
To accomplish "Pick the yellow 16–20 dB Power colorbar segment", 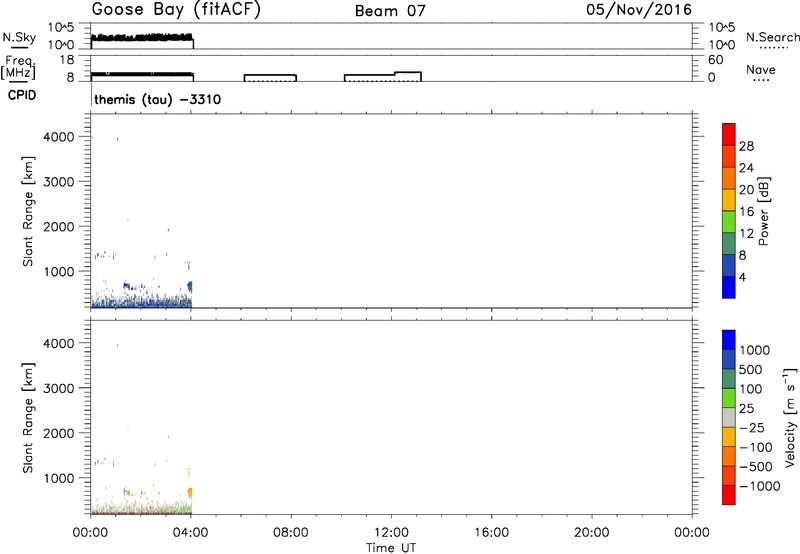I will (729, 199).
